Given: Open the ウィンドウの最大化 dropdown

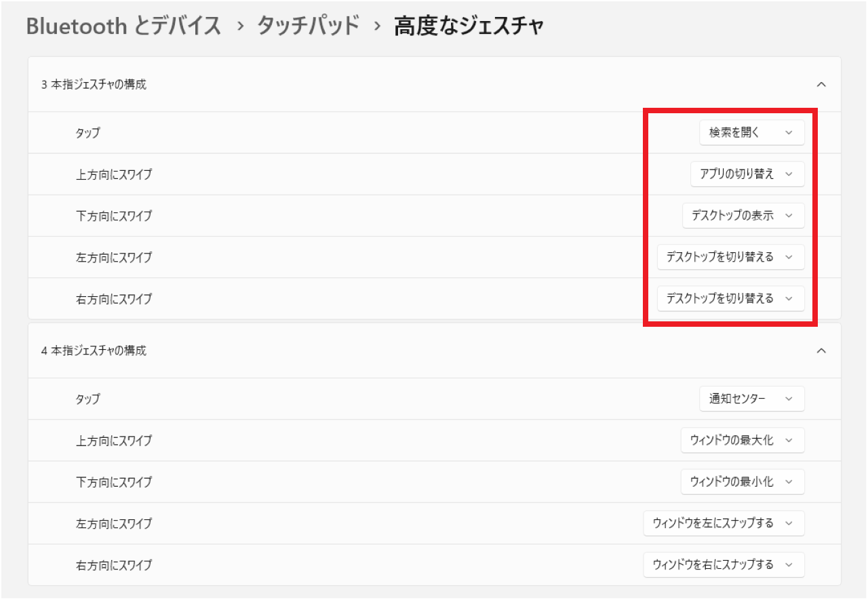Looking at the screenshot, I should coord(743,441).
